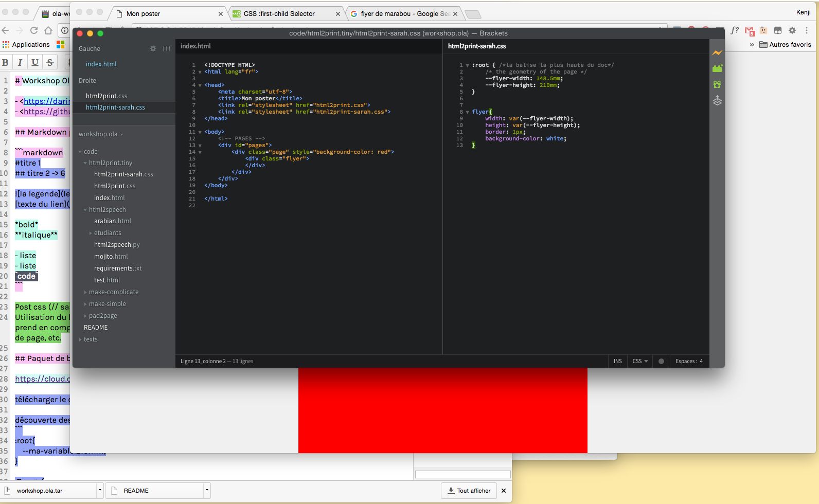Open requirements.txt in file tree
This screenshot has width=819, height=504.
(118, 268)
